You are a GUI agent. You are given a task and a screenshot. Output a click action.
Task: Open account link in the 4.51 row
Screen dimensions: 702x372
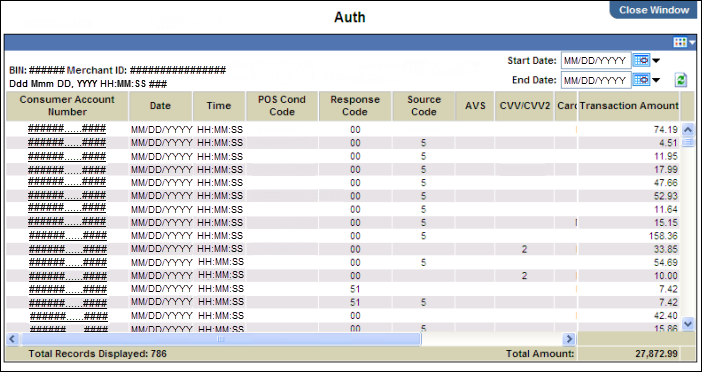click(x=67, y=143)
